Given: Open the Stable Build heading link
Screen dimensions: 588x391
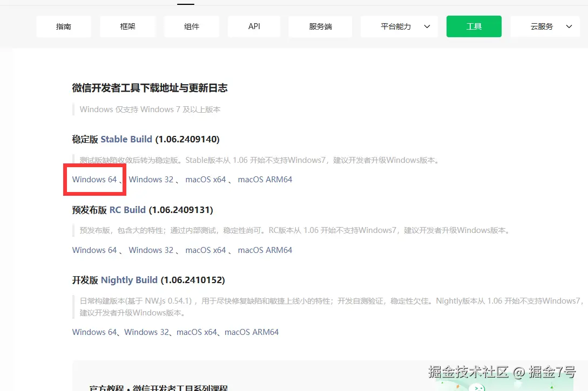Looking at the screenshot, I should coord(126,139).
